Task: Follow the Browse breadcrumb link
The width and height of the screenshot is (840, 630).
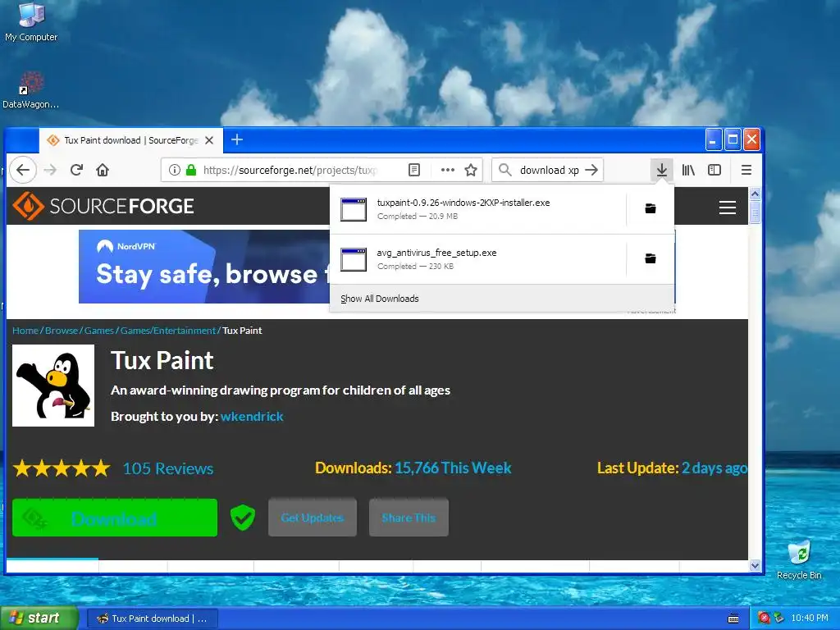Action: pyautogui.click(x=62, y=331)
